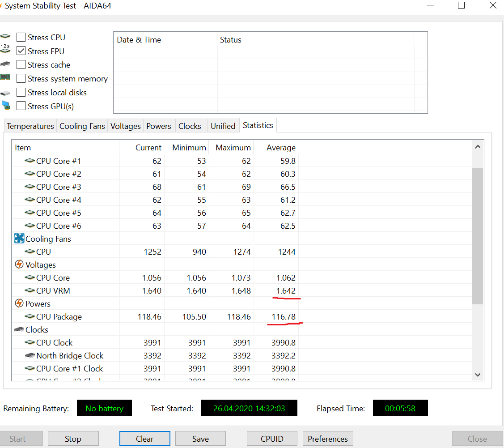
Task: Open the Powers tab
Action: click(158, 126)
